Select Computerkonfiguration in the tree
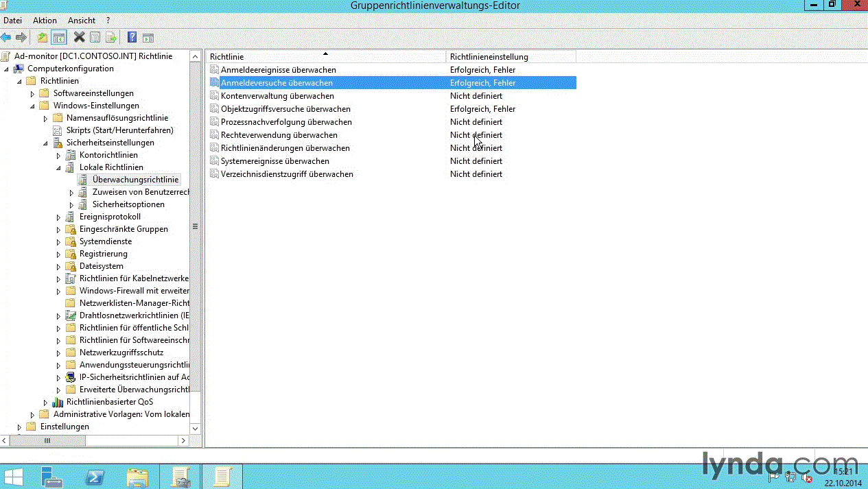 [x=71, y=69]
